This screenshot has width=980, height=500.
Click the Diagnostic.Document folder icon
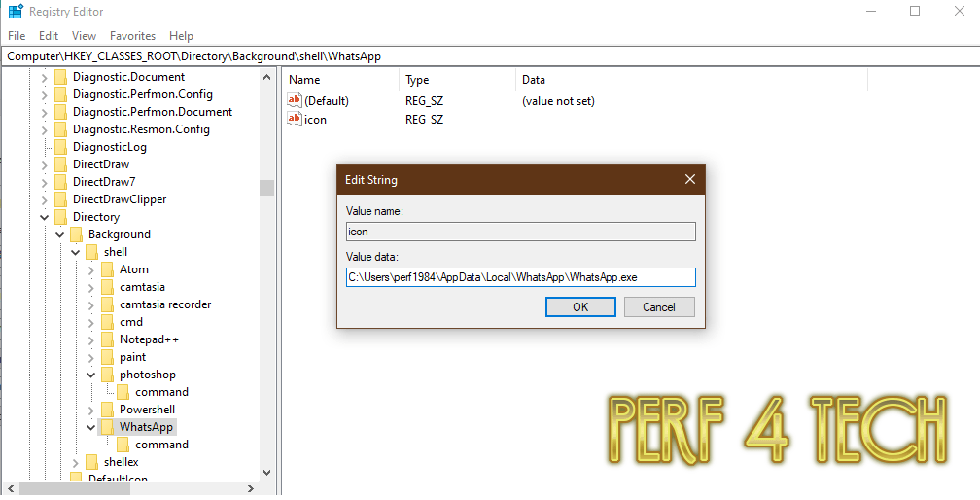(60, 77)
